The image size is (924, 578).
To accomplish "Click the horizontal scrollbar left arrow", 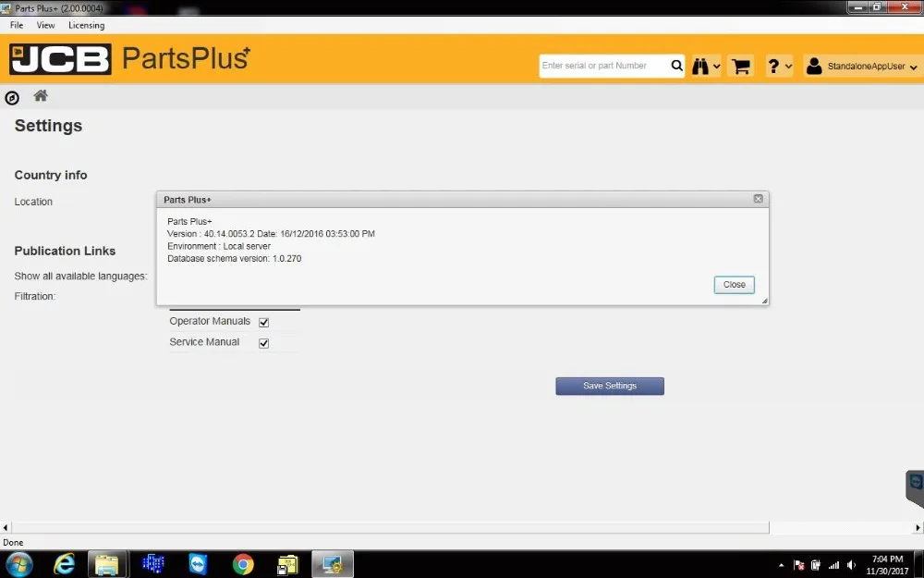I will pyautogui.click(x=6, y=527).
